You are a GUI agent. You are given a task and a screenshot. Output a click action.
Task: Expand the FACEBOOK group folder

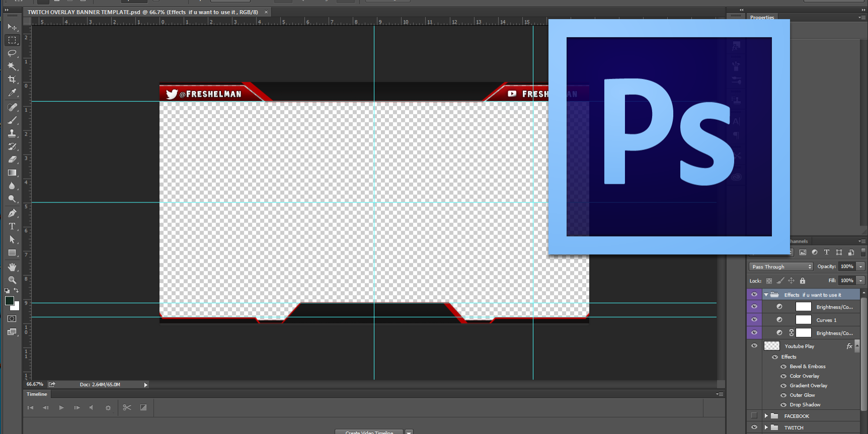pyautogui.click(x=766, y=416)
